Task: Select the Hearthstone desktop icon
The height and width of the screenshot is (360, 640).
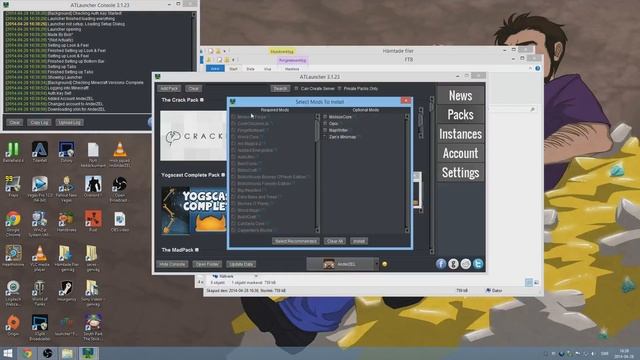Action: point(13,256)
